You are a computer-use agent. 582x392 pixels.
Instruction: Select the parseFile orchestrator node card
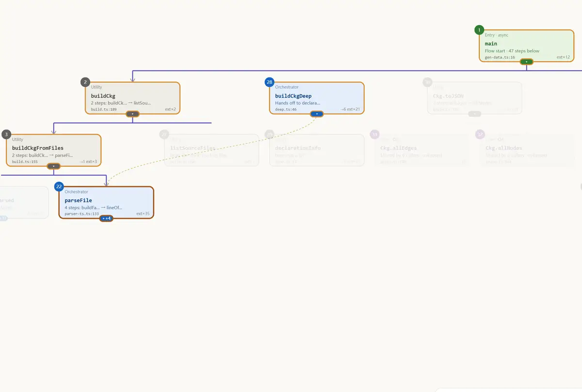[x=106, y=203]
